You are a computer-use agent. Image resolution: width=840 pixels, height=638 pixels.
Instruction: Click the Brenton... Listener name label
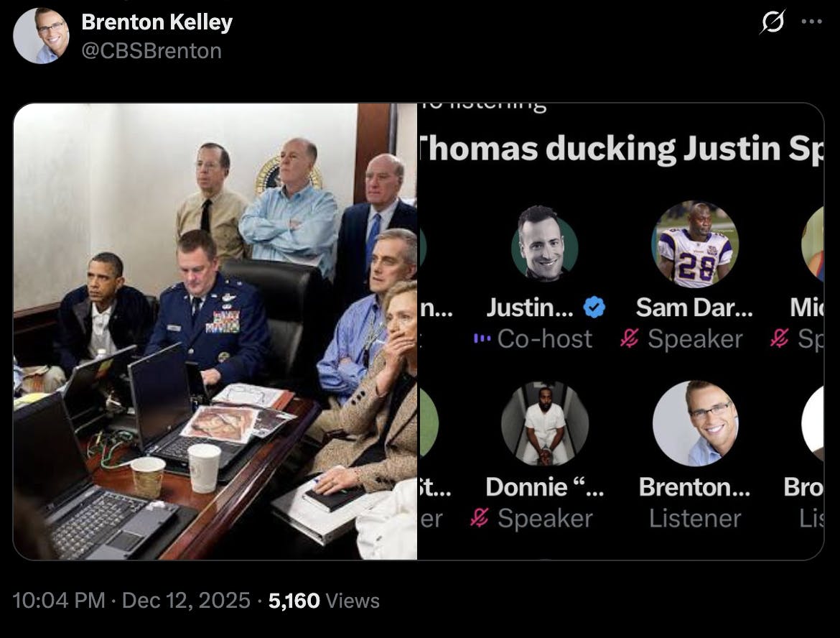coord(695,487)
